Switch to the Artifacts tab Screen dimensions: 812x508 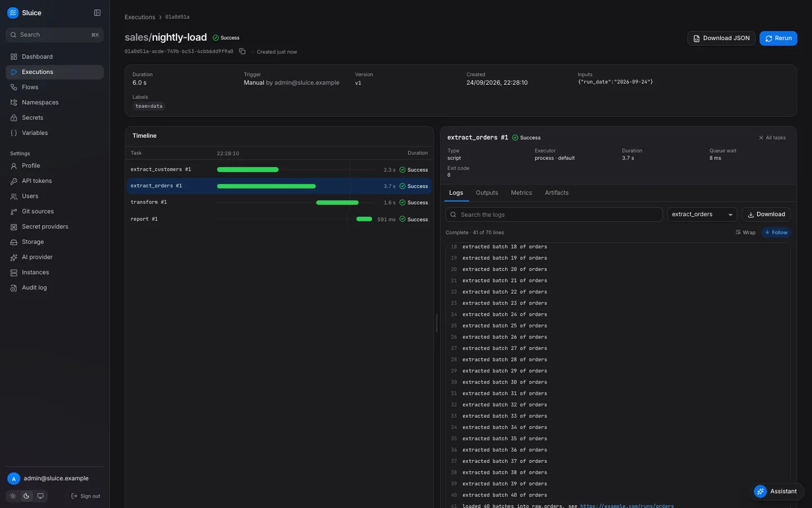557,193
